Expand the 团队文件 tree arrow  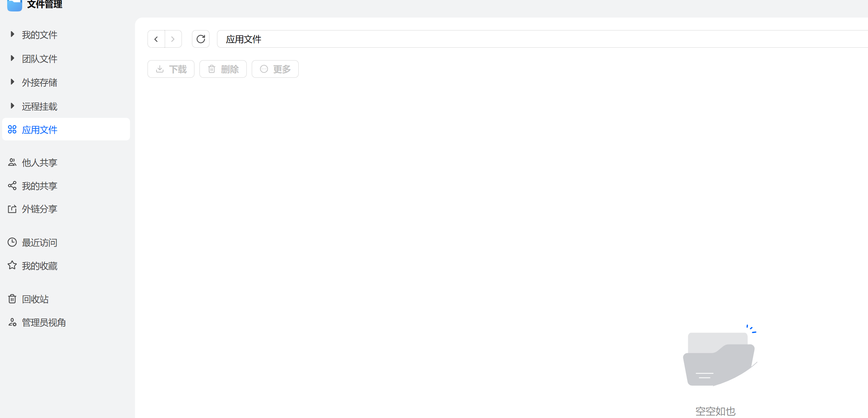(x=12, y=58)
